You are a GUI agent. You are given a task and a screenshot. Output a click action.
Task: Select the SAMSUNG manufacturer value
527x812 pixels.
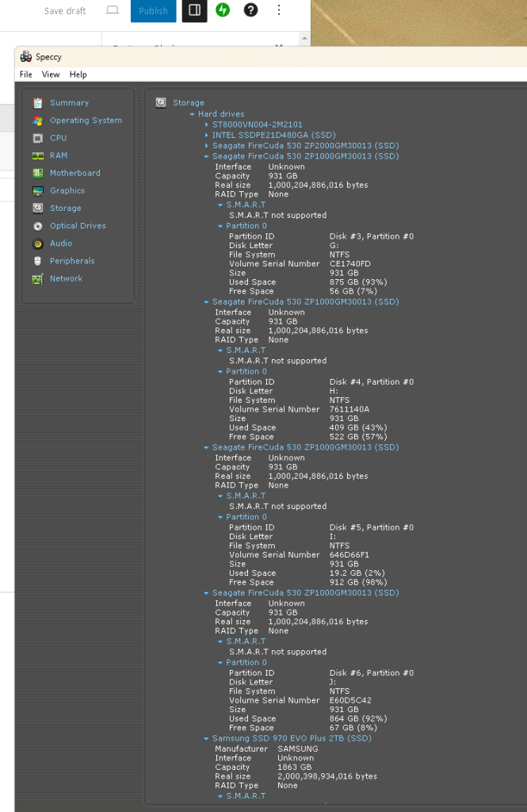click(x=298, y=749)
